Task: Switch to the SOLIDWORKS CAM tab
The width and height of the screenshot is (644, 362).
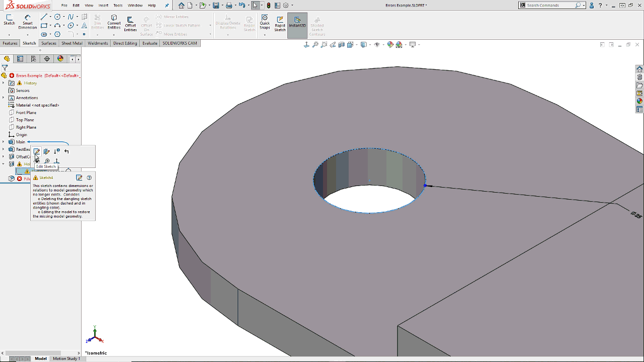Action: 180,43
